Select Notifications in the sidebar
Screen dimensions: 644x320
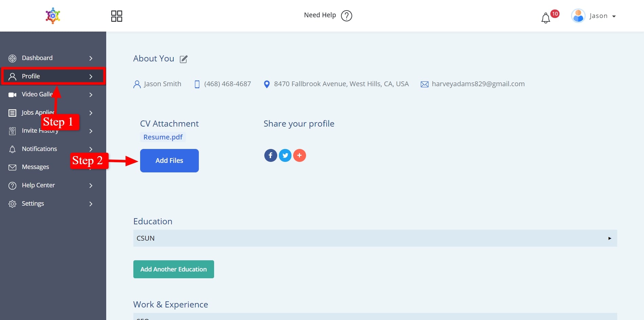pos(39,149)
